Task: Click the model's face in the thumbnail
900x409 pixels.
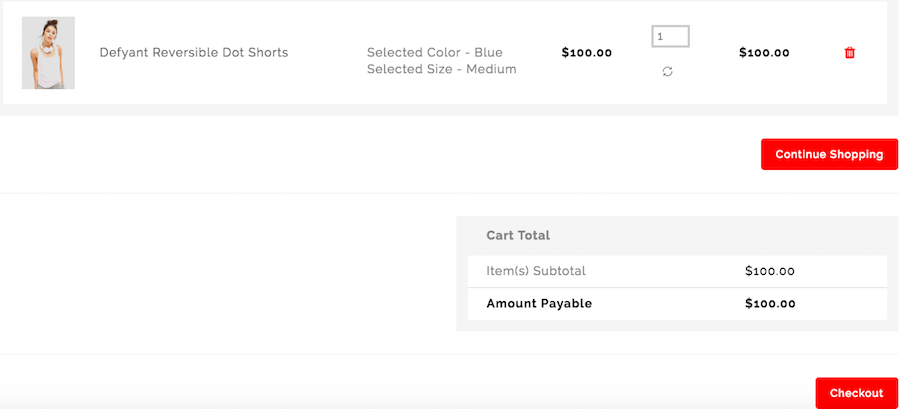Action: click(47, 30)
